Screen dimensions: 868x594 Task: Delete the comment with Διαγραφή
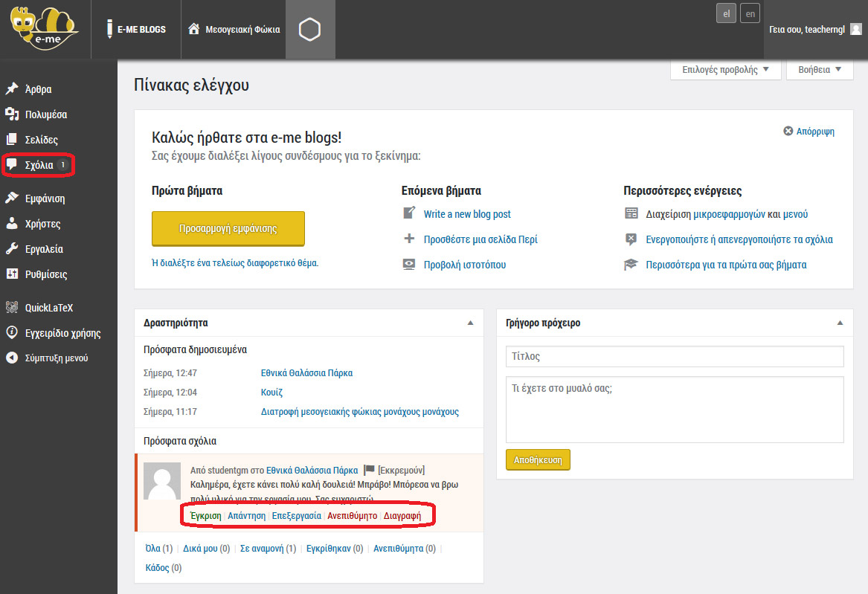click(402, 515)
